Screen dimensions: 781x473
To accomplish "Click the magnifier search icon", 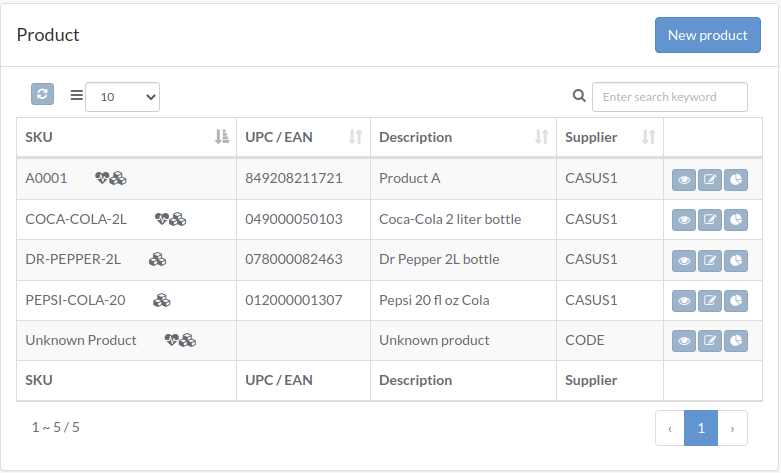I will (579, 96).
